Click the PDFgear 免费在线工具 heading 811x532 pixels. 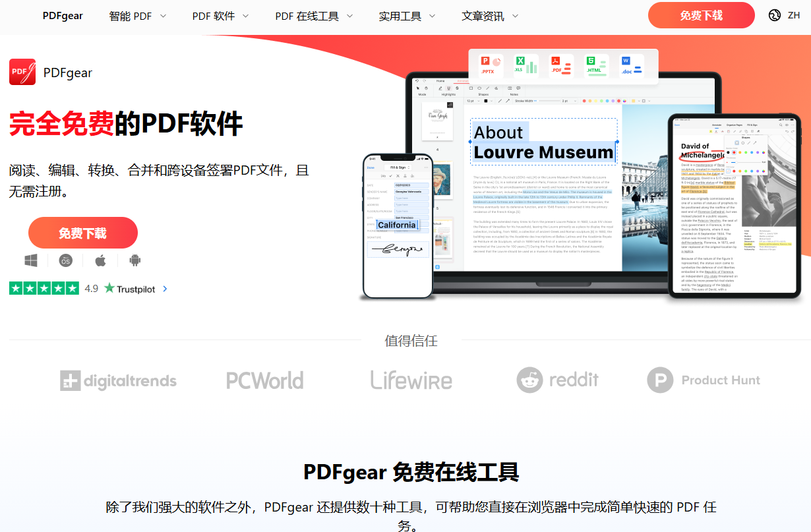click(411, 472)
